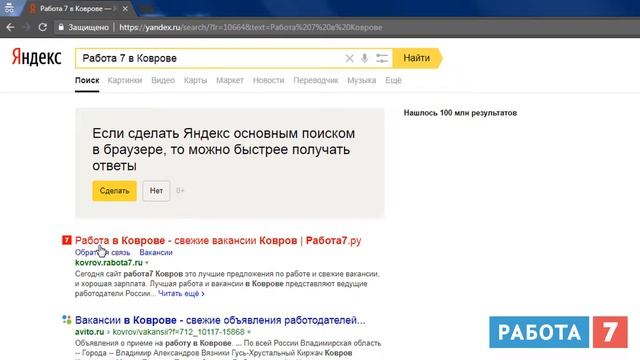Viewport: 640px width, 360px height.
Task: Click the browser address bar URL
Action: coord(251,27)
